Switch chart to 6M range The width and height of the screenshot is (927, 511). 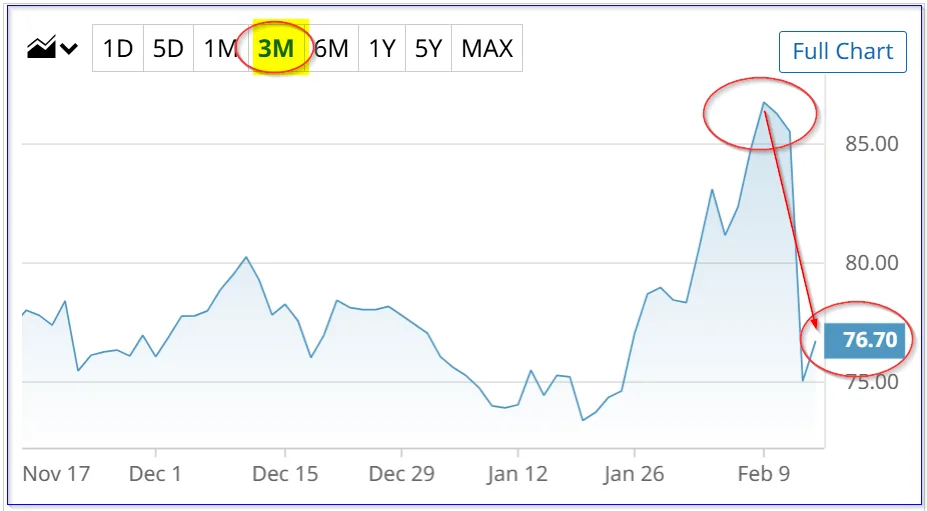[x=331, y=48]
